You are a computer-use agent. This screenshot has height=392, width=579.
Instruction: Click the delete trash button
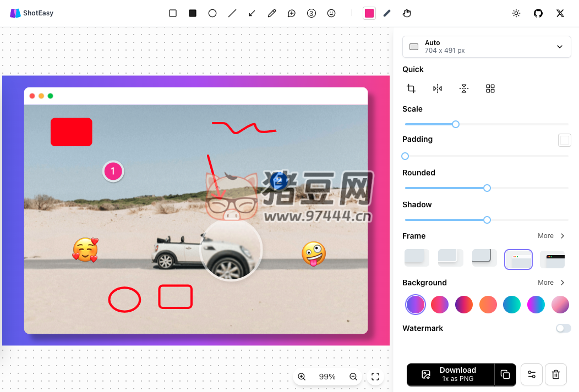(x=556, y=374)
